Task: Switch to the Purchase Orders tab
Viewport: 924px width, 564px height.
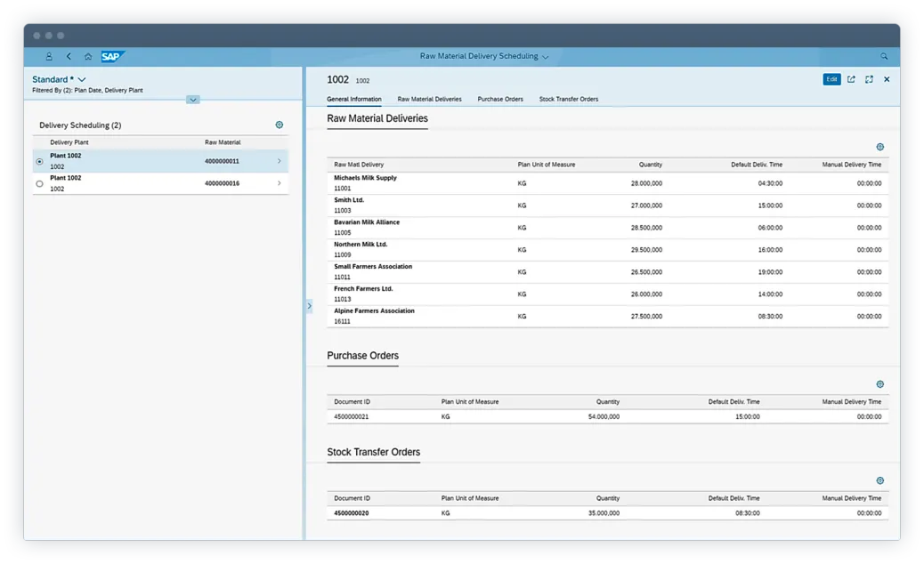Action: [x=499, y=100]
